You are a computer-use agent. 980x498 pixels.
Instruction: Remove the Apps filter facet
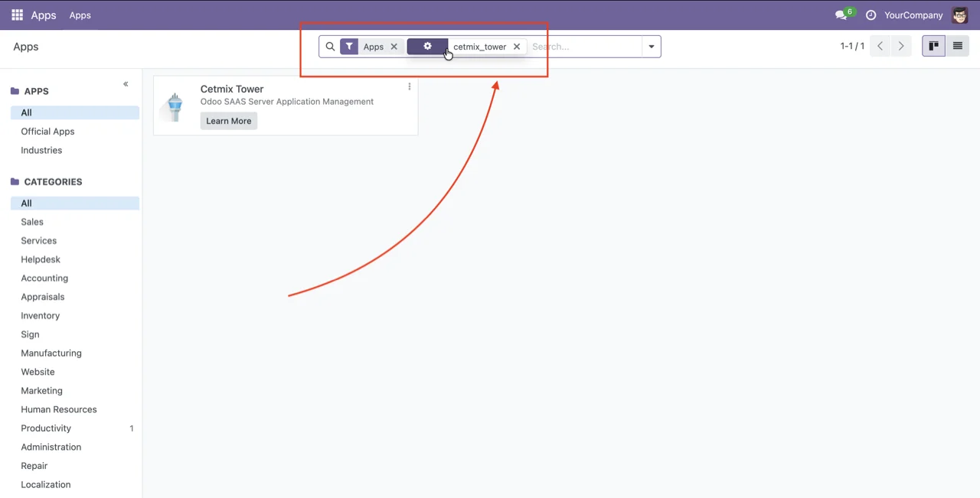tap(394, 47)
